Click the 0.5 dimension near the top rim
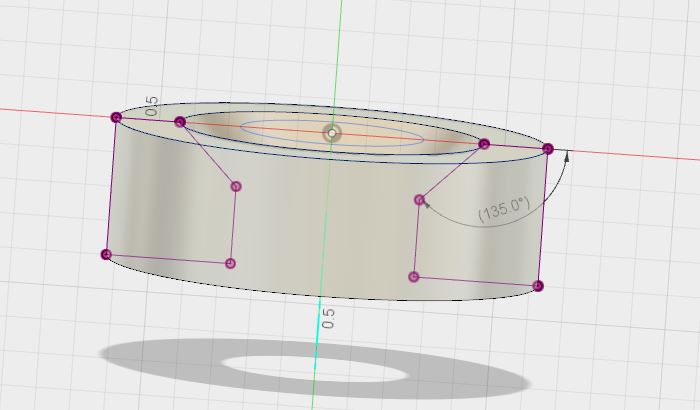 tap(152, 106)
